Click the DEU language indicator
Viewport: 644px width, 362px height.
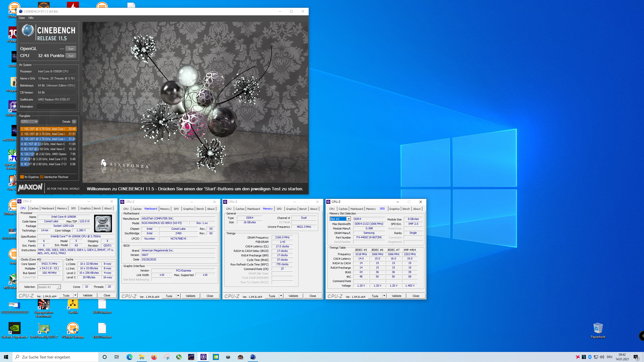pos(610,357)
